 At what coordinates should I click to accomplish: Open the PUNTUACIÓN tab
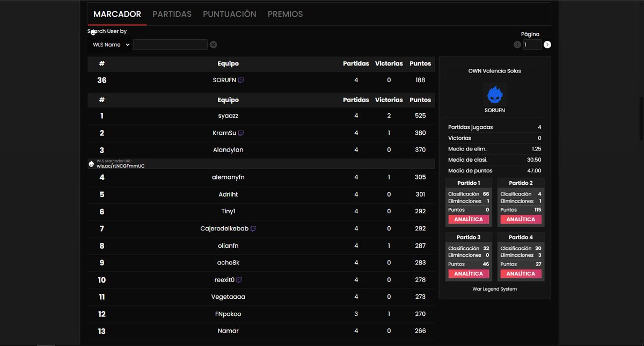230,15
